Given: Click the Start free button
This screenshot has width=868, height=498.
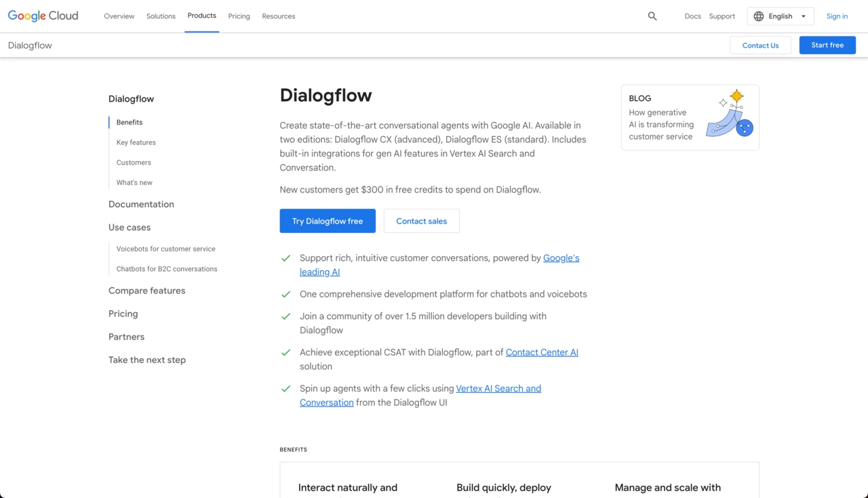Looking at the screenshot, I should tap(827, 45).
